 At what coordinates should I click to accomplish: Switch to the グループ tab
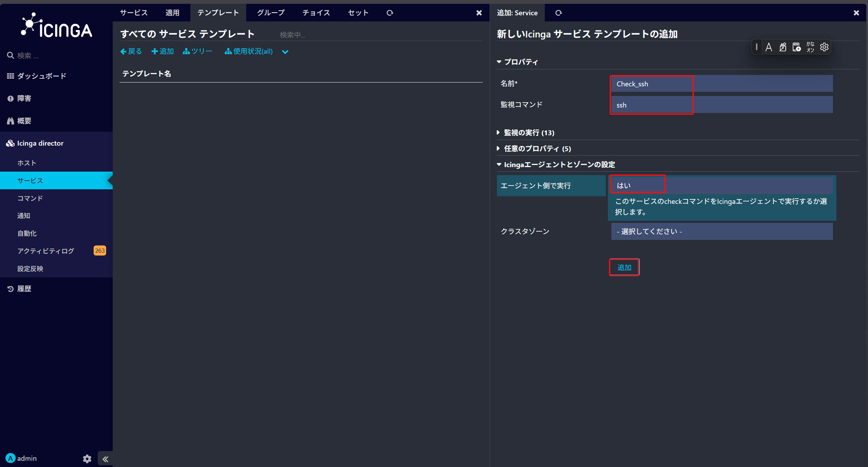coord(270,13)
